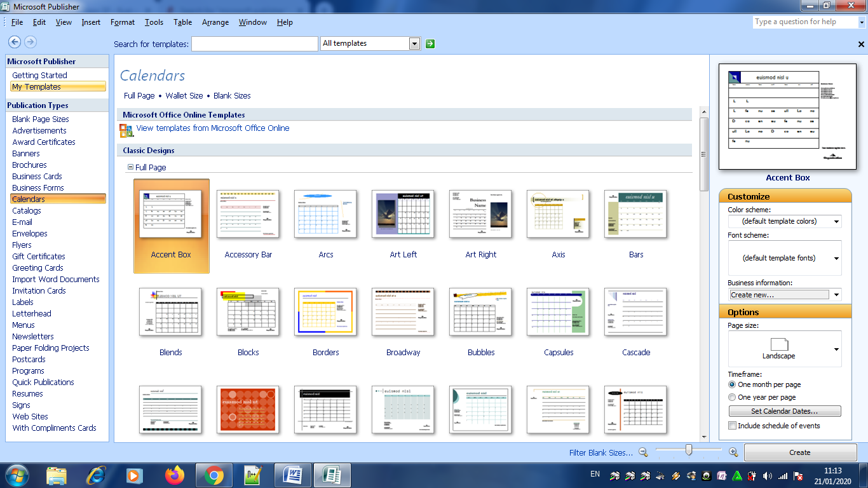Switch to Microsoft Word taskbar icon
868x488 pixels.
pos(293,475)
